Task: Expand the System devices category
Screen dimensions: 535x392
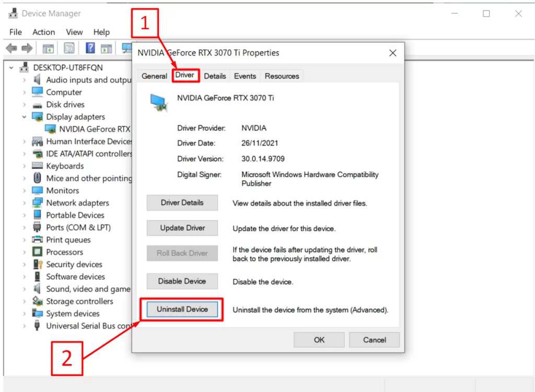Action: 24,314
